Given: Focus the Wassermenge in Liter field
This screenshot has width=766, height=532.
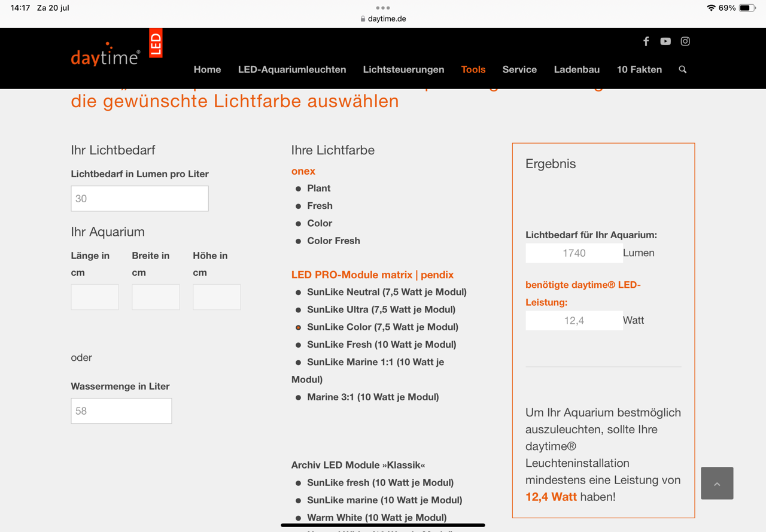Looking at the screenshot, I should tap(121, 411).
